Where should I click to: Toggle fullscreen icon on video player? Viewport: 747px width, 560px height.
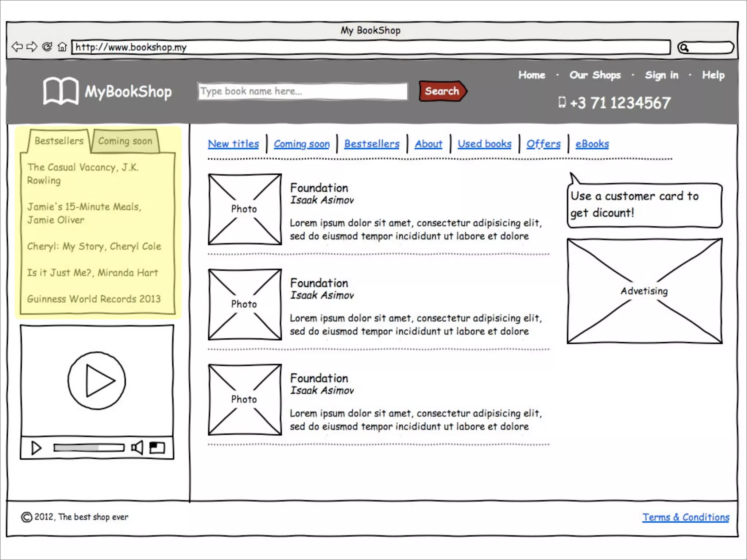(x=157, y=448)
